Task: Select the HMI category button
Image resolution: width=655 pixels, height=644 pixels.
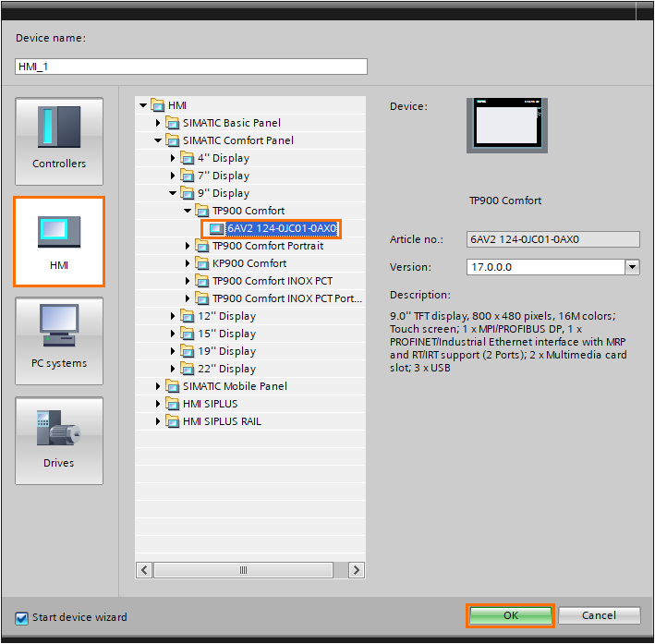Action: coord(59,241)
